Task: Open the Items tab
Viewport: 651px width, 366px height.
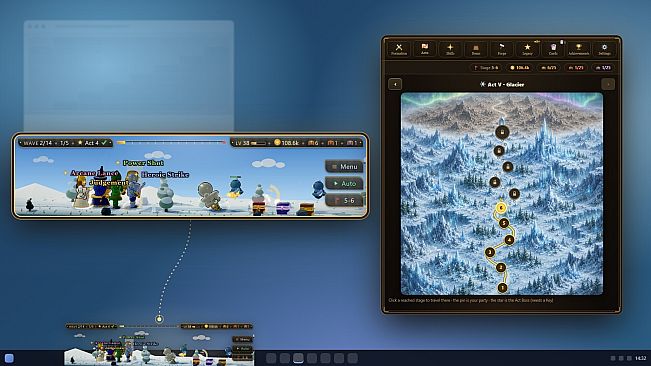Action: (476, 49)
